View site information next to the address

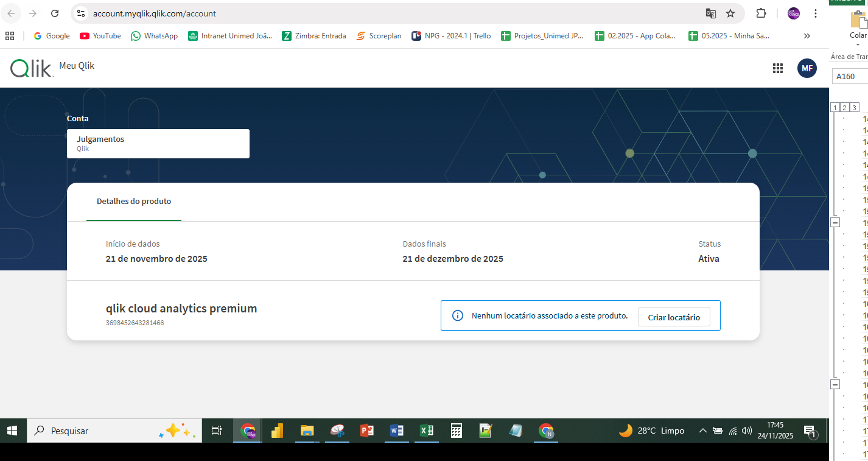pos(81,13)
